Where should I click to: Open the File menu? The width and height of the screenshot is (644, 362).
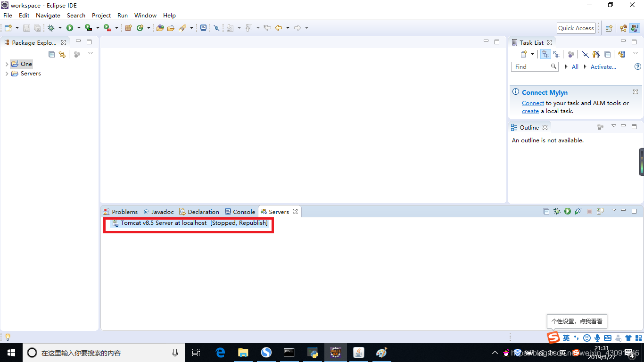(8, 15)
